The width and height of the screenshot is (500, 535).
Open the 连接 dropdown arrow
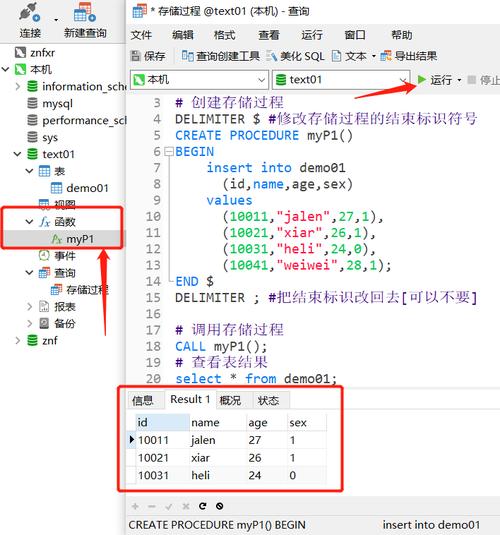(56, 20)
